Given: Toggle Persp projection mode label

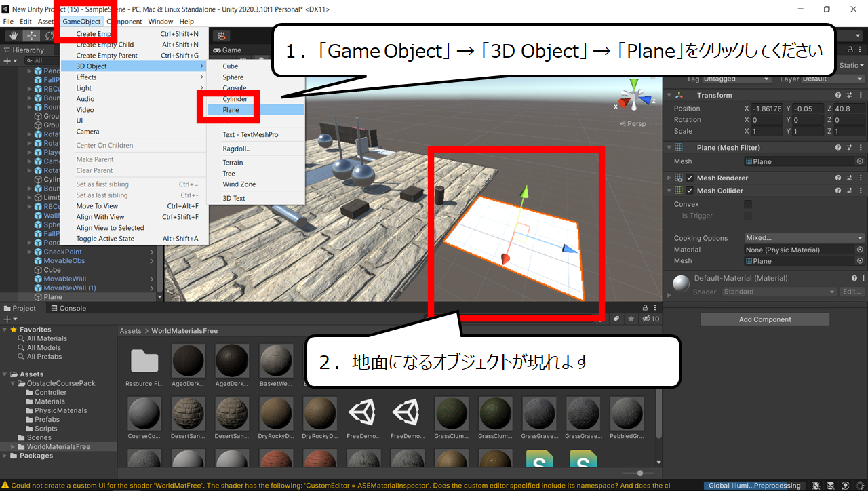Looking at the screenshot, I should [x=633, y=124].
